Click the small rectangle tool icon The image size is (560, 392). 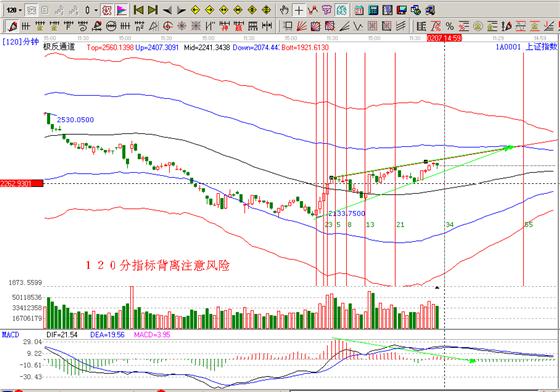click(288, 26)
